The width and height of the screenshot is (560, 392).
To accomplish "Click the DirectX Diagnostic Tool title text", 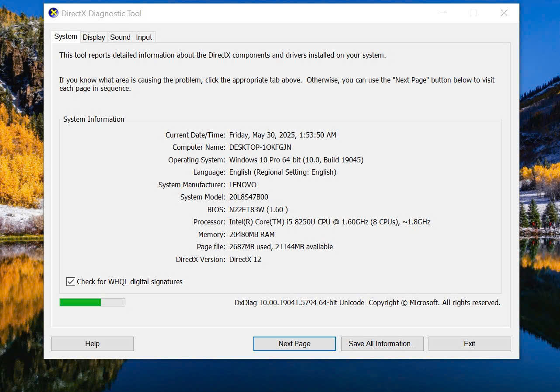I will 101,14.
